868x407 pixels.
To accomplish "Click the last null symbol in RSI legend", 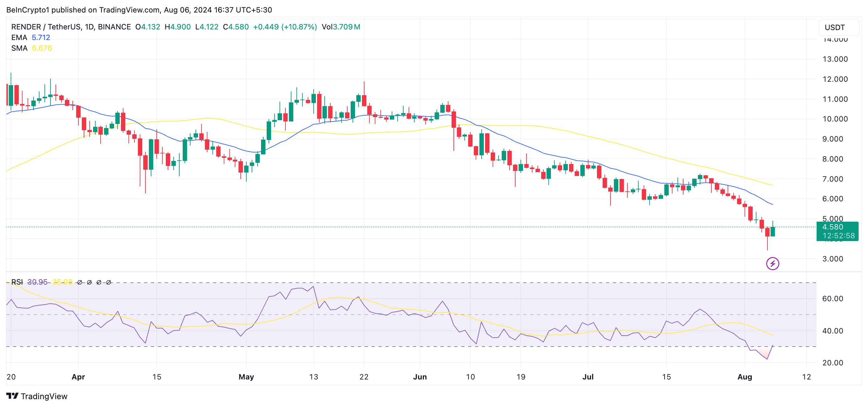I will click(x=108, y=282).
